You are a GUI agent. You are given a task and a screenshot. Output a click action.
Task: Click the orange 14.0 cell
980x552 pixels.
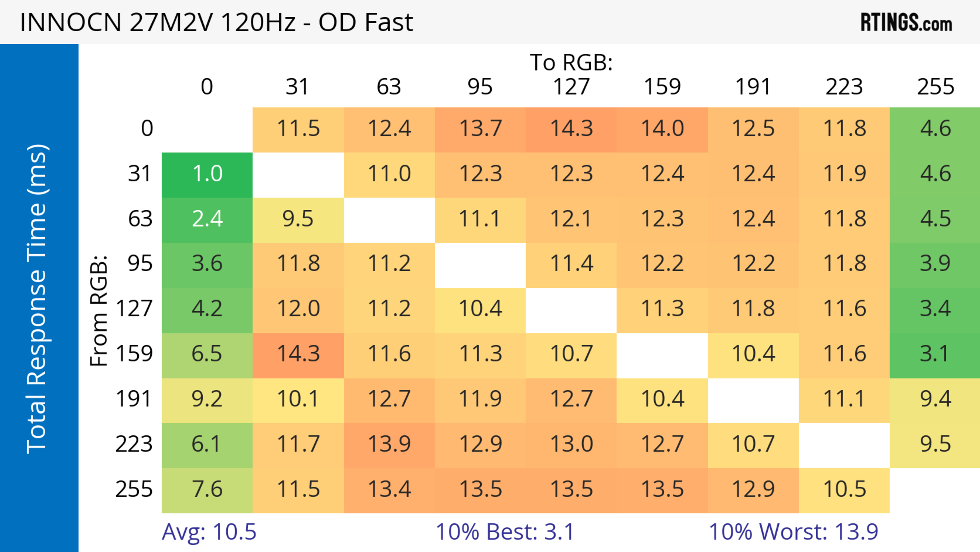pyautogui.click(x=662, y=129)
